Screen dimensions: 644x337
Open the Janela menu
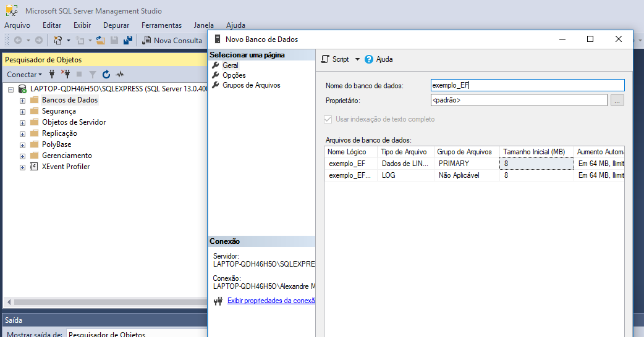coord(204,25)
